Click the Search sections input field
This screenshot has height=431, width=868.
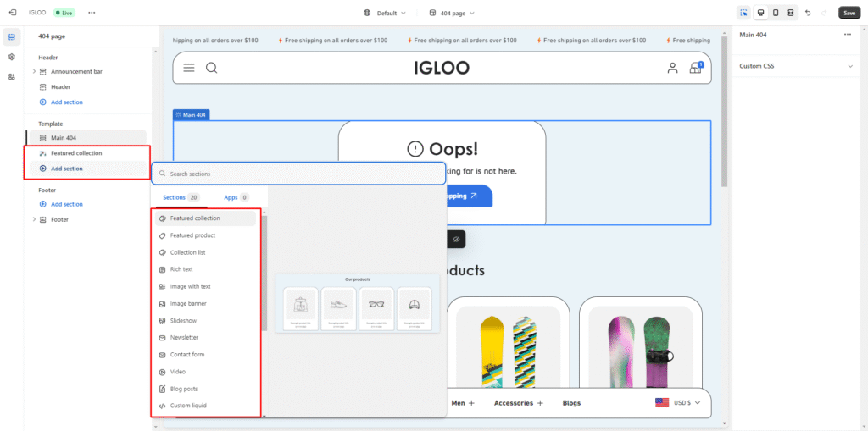point(298,174)
